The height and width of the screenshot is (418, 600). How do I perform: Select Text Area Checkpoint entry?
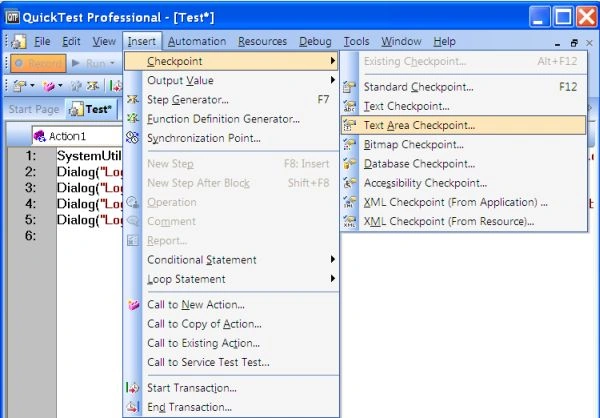(464, 125)
